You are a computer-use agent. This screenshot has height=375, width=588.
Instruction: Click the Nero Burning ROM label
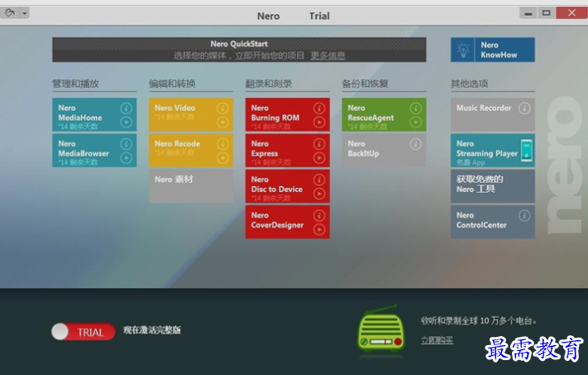click(275, 113)
